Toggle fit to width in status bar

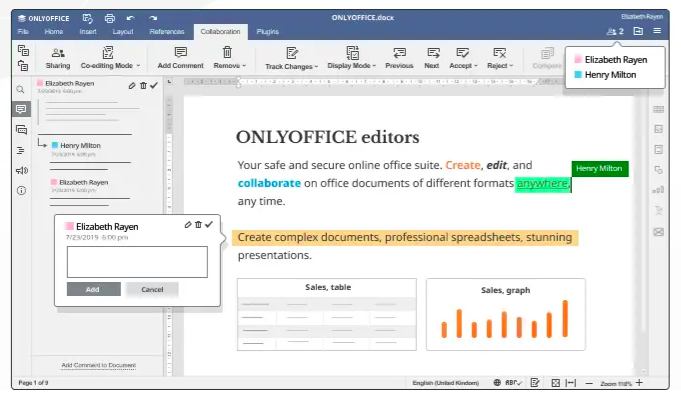(571, 383)
